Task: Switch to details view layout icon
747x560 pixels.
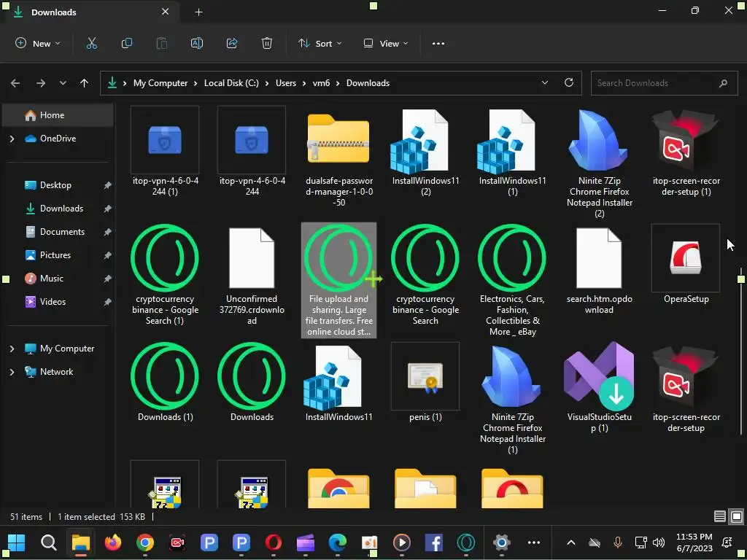Action: tap(720, 516)
